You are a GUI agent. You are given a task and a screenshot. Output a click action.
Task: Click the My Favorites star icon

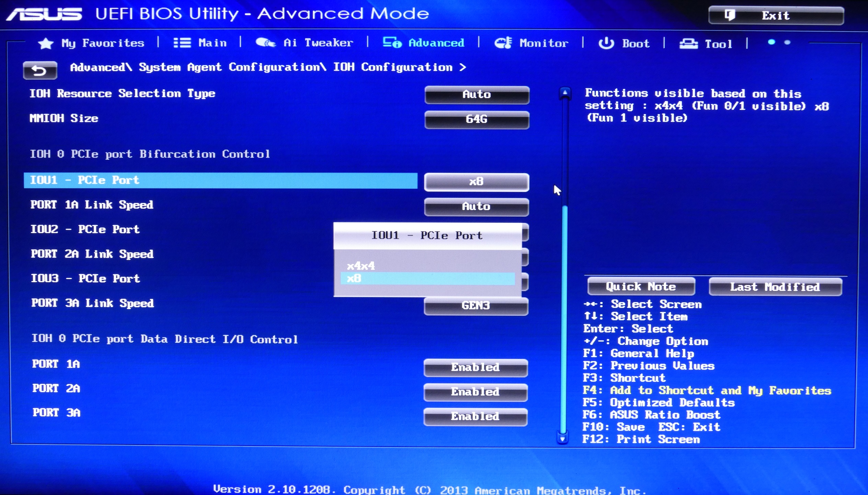click(46, 44)
